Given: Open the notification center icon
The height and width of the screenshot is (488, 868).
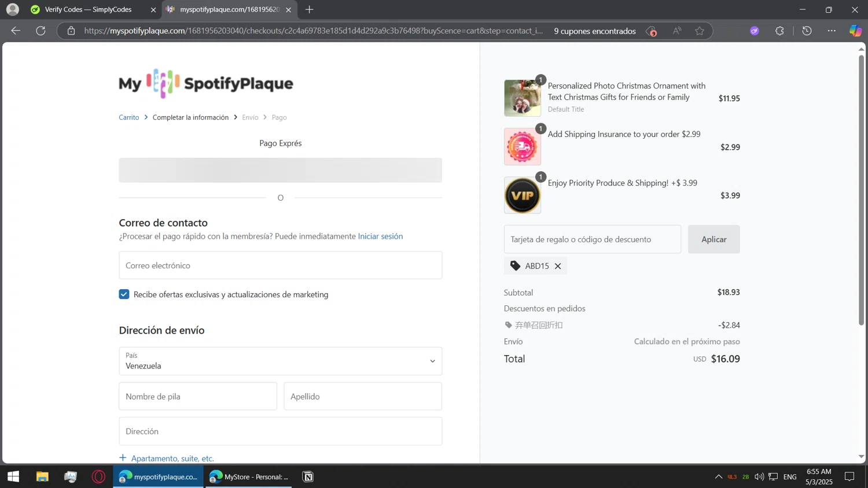Looking at the screenshot, I should point(849,476).
